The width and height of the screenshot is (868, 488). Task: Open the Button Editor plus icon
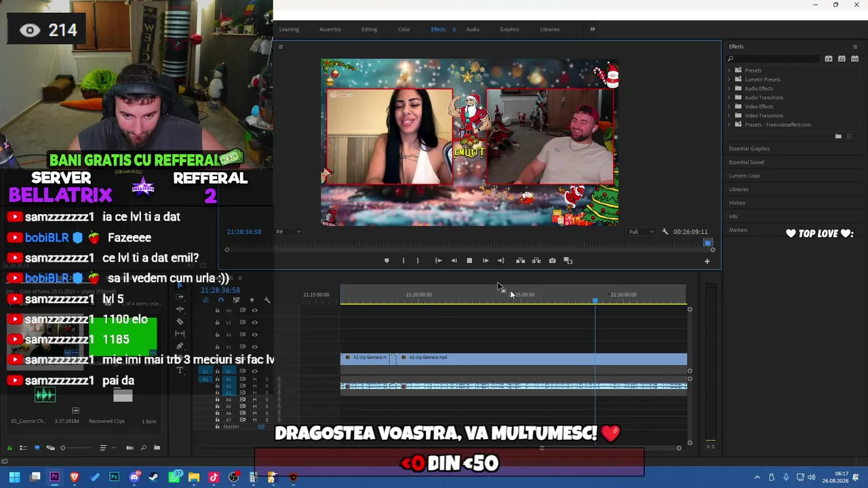707,261
